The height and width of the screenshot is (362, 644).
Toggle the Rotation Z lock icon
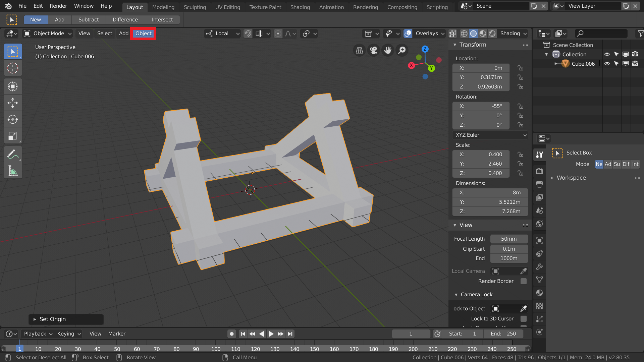pos(520,125)
